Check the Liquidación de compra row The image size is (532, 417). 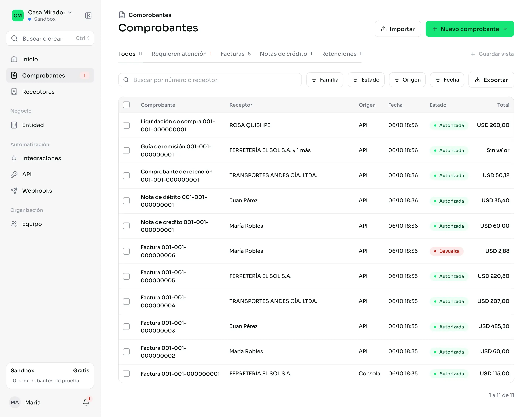(126, 125)
